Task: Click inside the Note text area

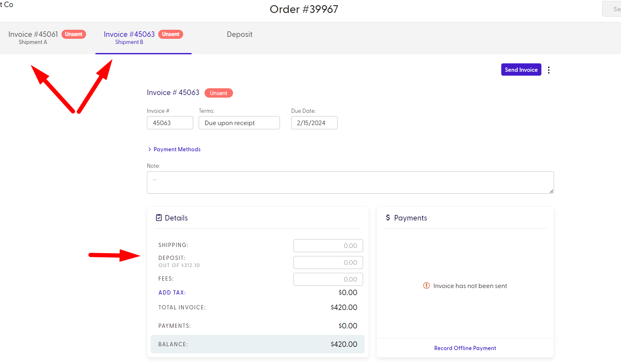Action: point(350,182)
